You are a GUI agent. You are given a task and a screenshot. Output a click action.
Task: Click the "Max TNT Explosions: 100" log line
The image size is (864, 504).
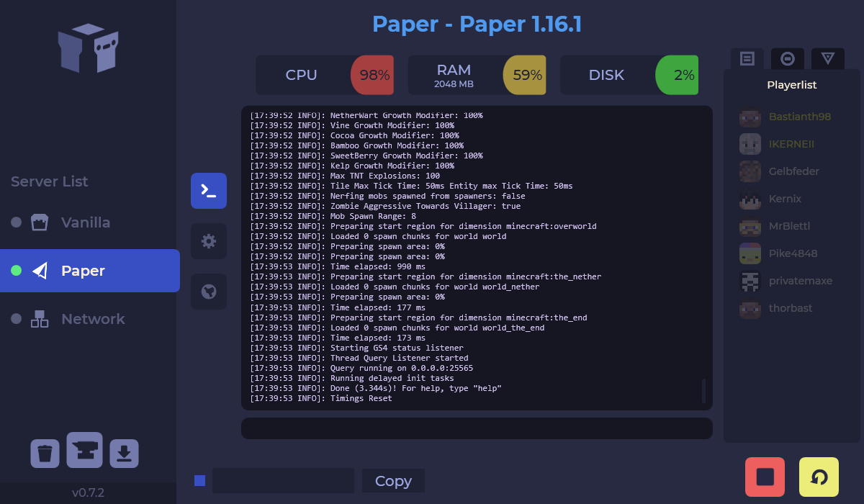pyautogui.click(x=345, y=176)
